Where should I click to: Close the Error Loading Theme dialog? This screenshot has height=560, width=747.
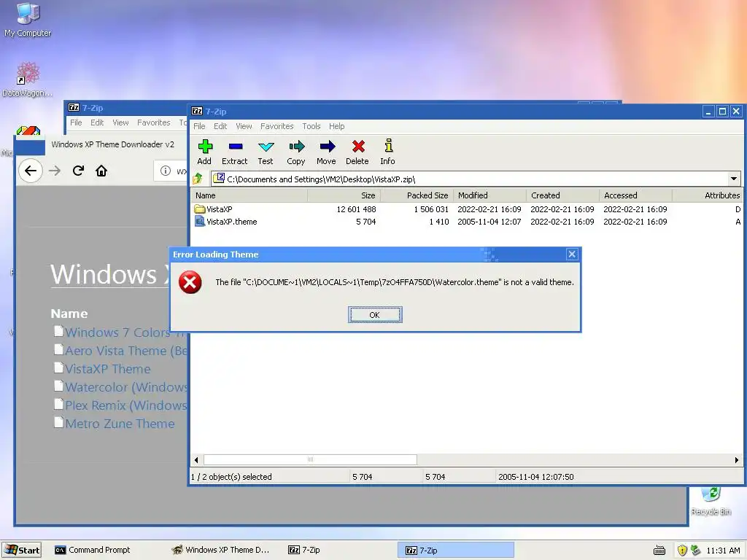(x=572, y=254)
